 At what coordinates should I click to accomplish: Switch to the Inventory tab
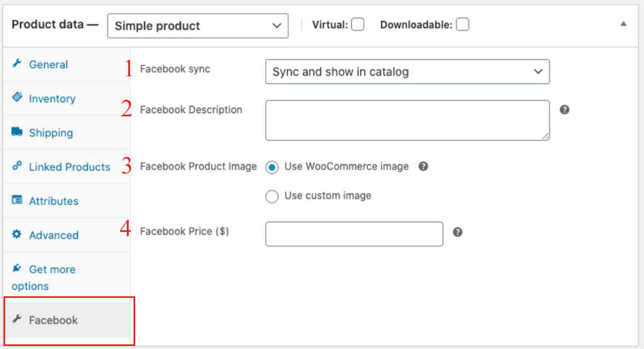[x=67, y=99]
